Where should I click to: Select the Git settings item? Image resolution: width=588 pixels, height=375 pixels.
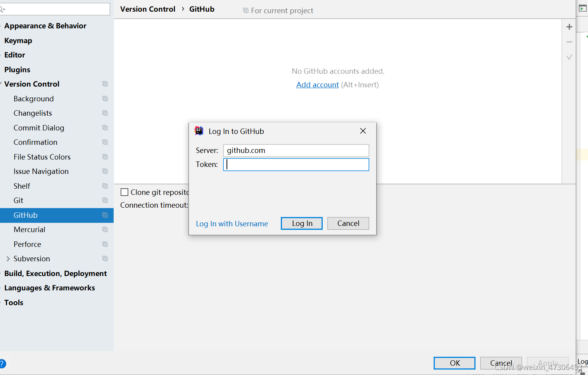tap(18, 200)
